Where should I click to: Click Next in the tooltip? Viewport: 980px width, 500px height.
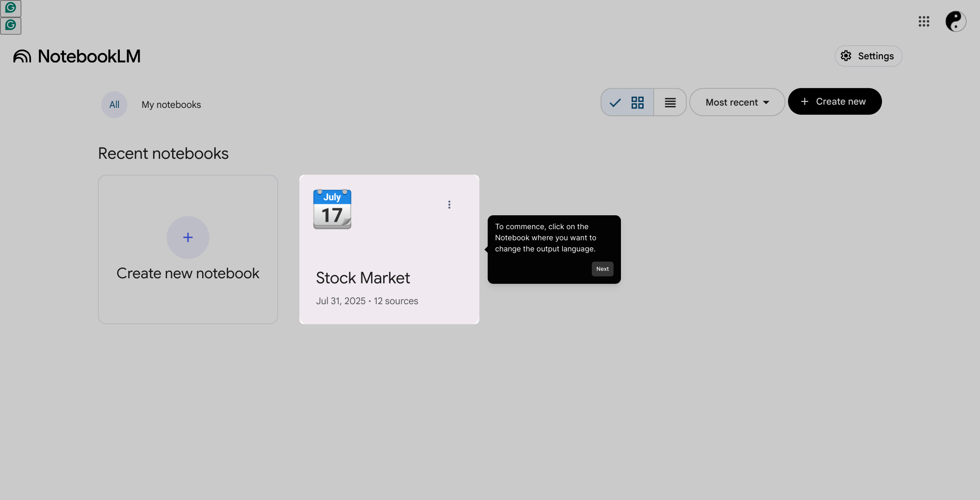coord(602,269)
